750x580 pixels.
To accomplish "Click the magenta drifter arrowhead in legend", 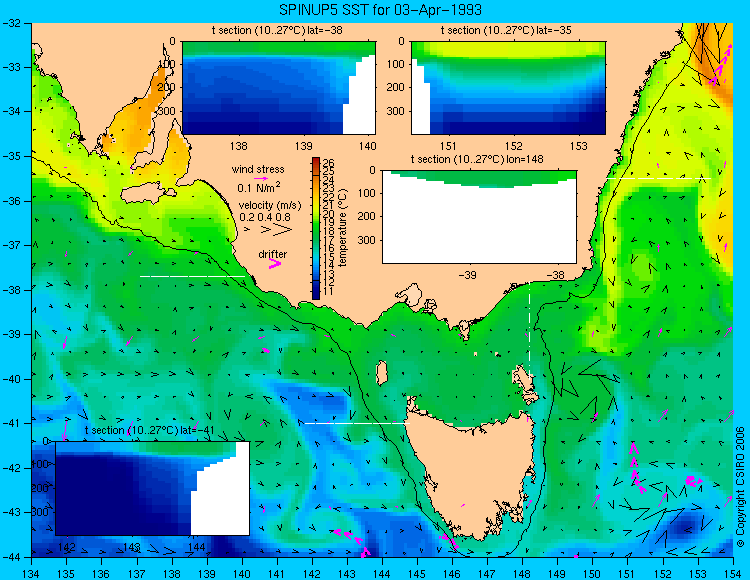I will [x=275, y=263].
